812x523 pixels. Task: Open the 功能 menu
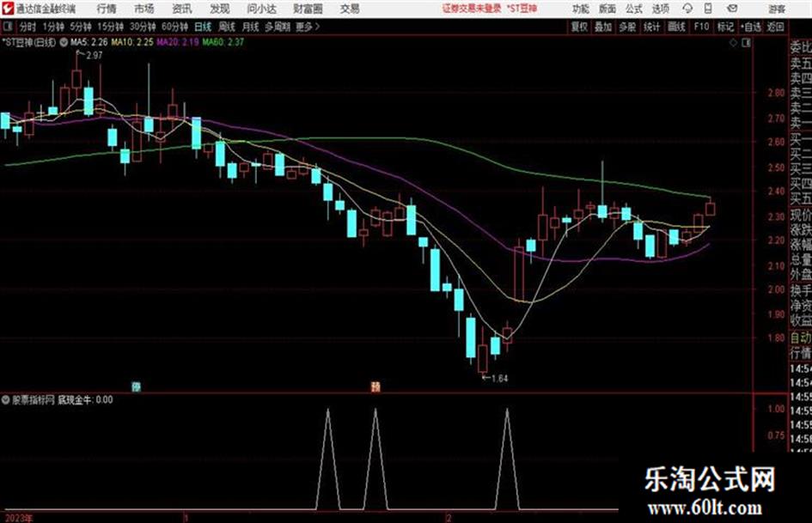coord(581,9)
